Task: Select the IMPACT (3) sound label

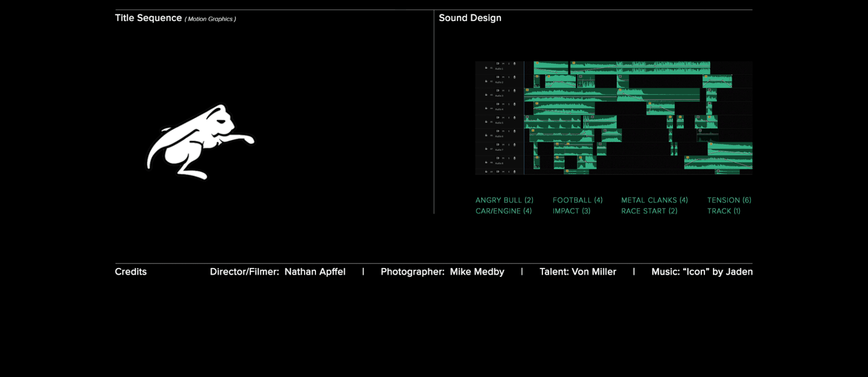Action: 571,211
